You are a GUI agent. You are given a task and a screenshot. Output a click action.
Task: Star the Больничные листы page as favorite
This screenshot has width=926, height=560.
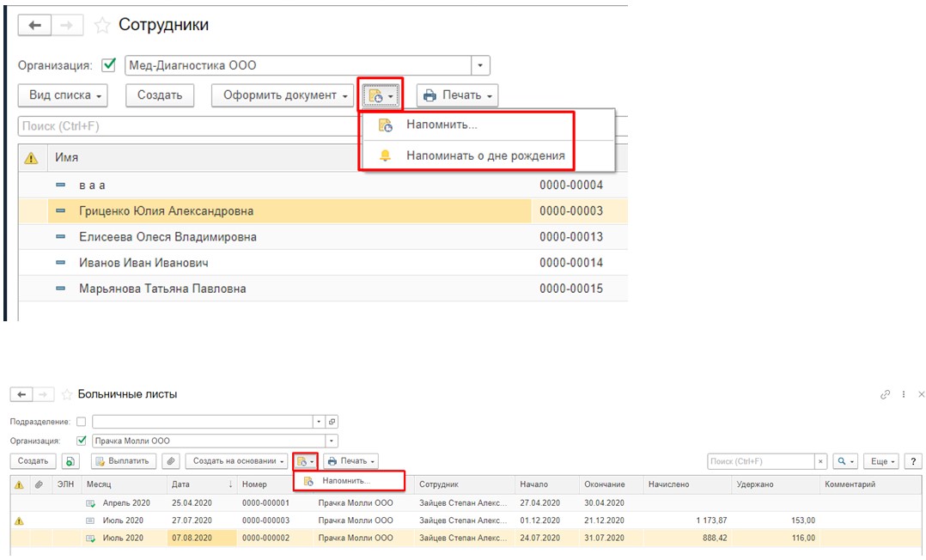[66, 394]
